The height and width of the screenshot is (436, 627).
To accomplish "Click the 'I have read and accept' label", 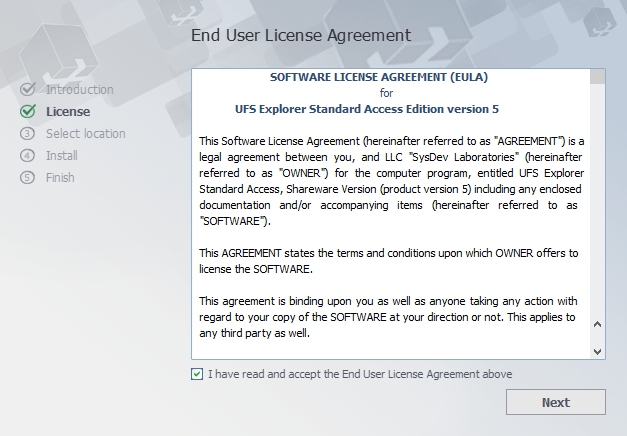I will pos(360,374).
